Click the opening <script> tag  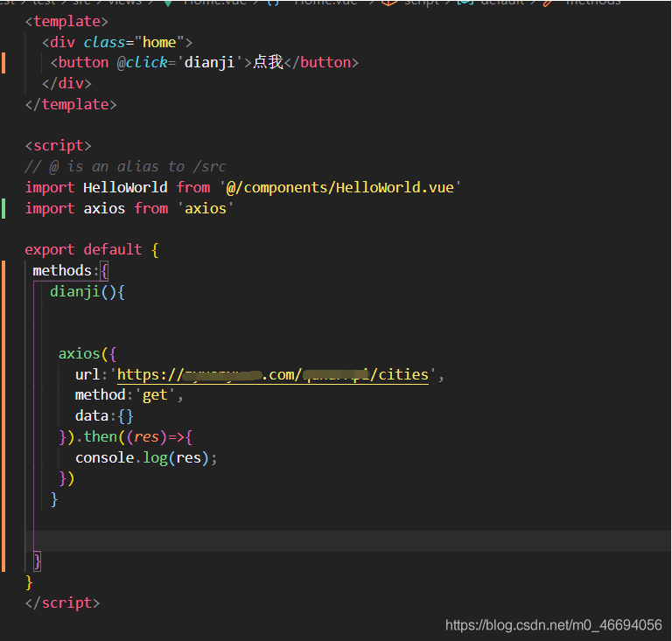coord(59,146)
